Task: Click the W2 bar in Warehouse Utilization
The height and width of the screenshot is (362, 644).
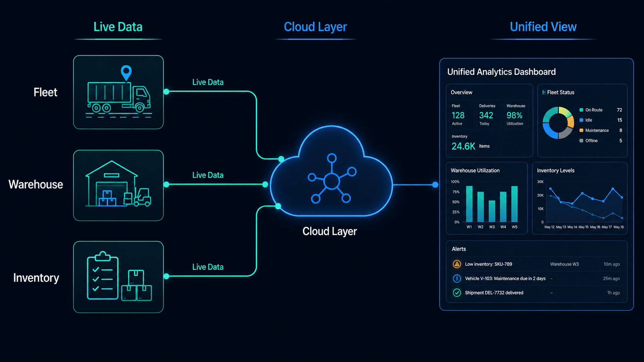Action: coord(481,207)
